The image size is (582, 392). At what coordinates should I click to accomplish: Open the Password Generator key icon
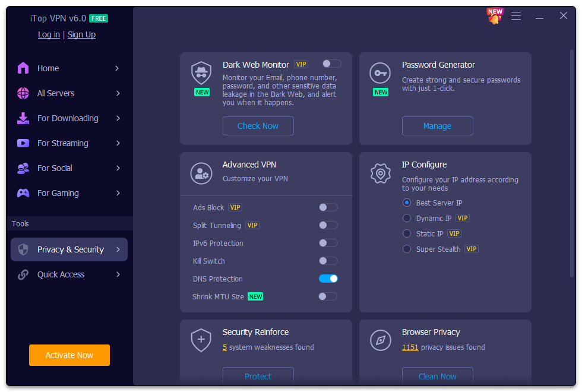coord(381,74)
